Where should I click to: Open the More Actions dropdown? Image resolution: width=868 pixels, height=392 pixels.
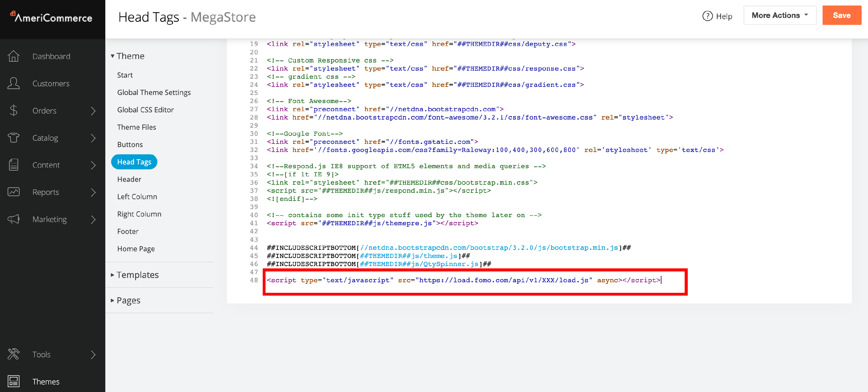780,15
